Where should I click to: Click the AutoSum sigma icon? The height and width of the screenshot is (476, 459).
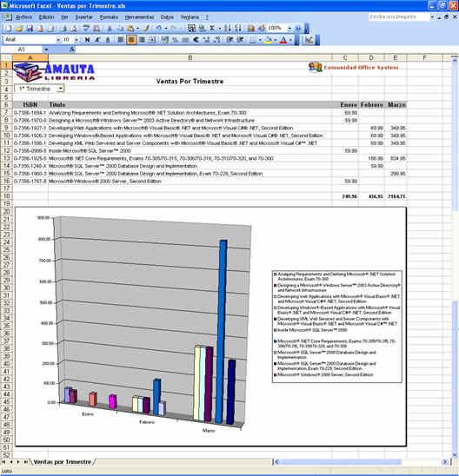click(212, 29)
